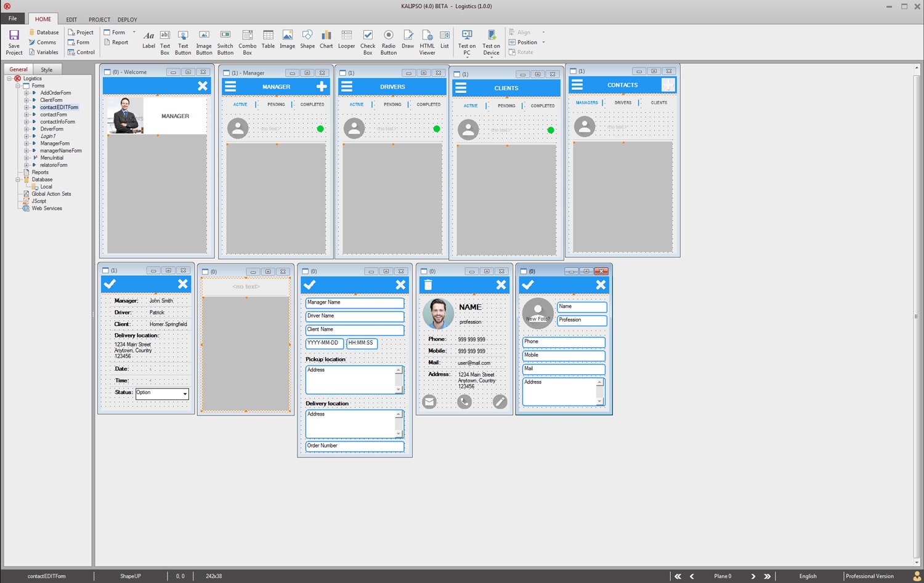Viewport: 924px width, 583px height.
Task: Collapse the Forms node in the project tree
Action: 18,86
